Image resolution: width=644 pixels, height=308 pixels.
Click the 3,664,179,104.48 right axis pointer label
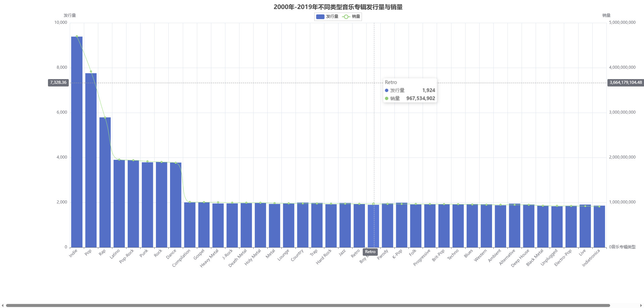[626, 82]
